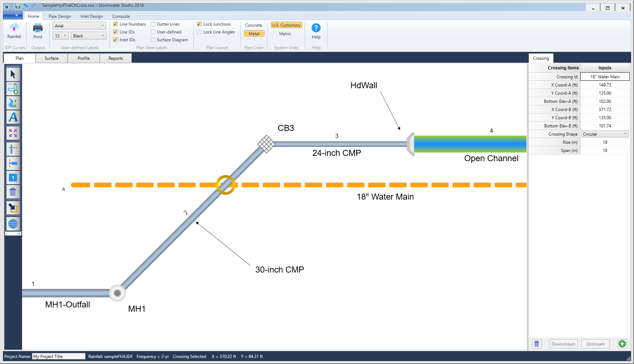This screenshot has height=364, width=634.
Task: Select the arrow selection tool
Action: [13, 74]
